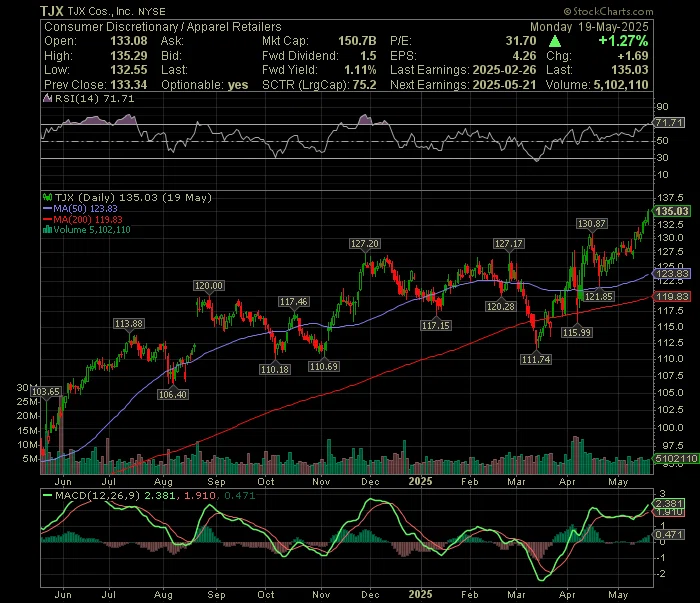This screenshot has height=603, width=700.
Task: Click the MA(200) 119.83 legend entry
Action: click(x=83, y=219)
